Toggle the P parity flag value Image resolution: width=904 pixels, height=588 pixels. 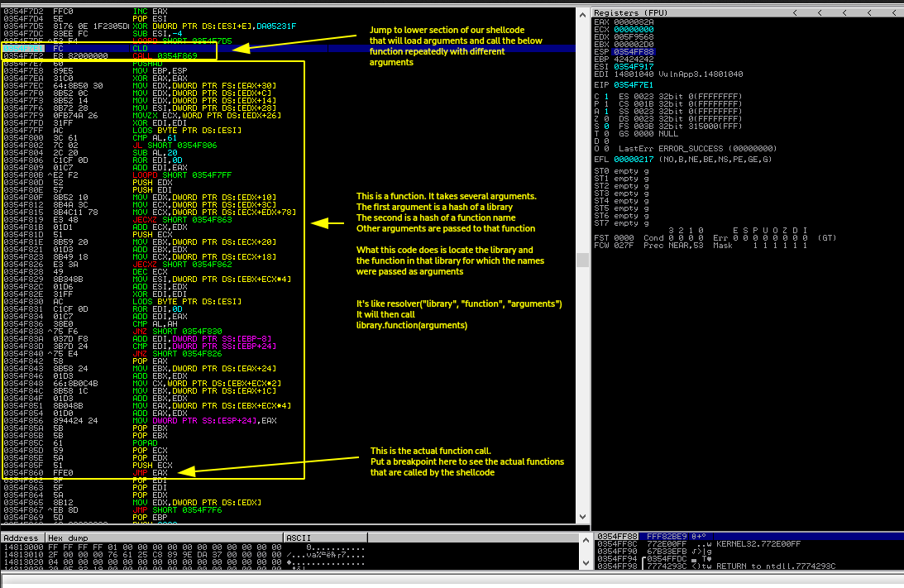606,104
